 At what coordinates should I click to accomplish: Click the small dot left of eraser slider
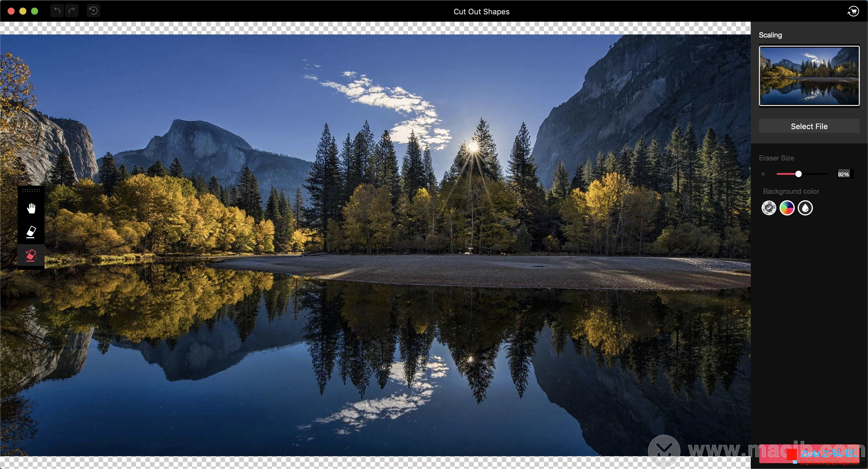(763, 174)
